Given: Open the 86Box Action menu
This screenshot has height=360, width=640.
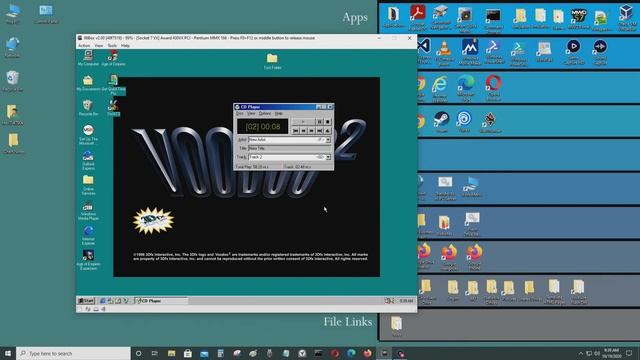Looking at the screenshot, I should 84,46.
